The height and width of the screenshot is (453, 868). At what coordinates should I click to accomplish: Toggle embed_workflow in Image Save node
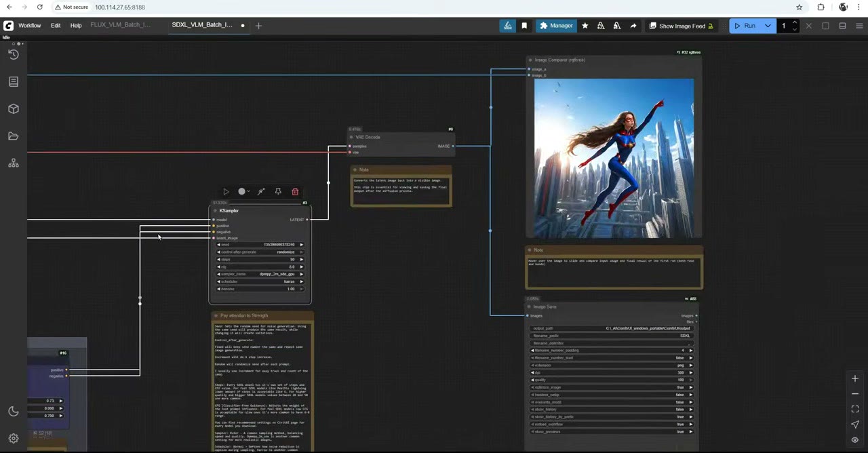pos(613,425)
